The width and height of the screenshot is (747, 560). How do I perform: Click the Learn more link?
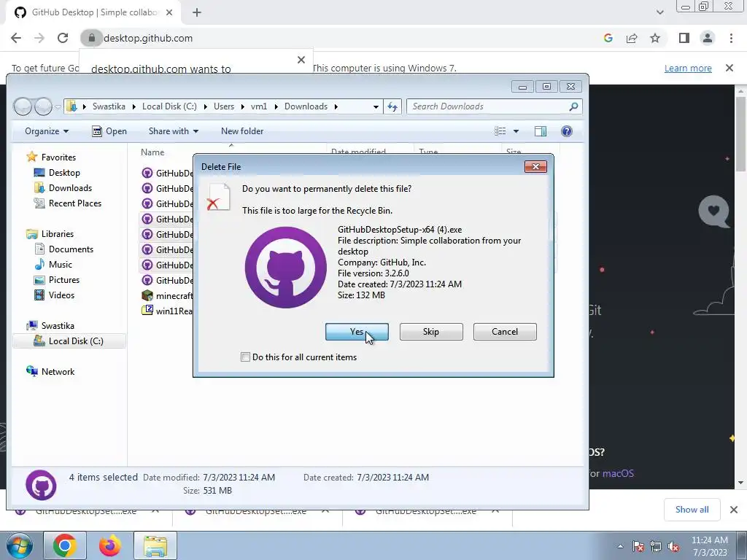[688, 68]
